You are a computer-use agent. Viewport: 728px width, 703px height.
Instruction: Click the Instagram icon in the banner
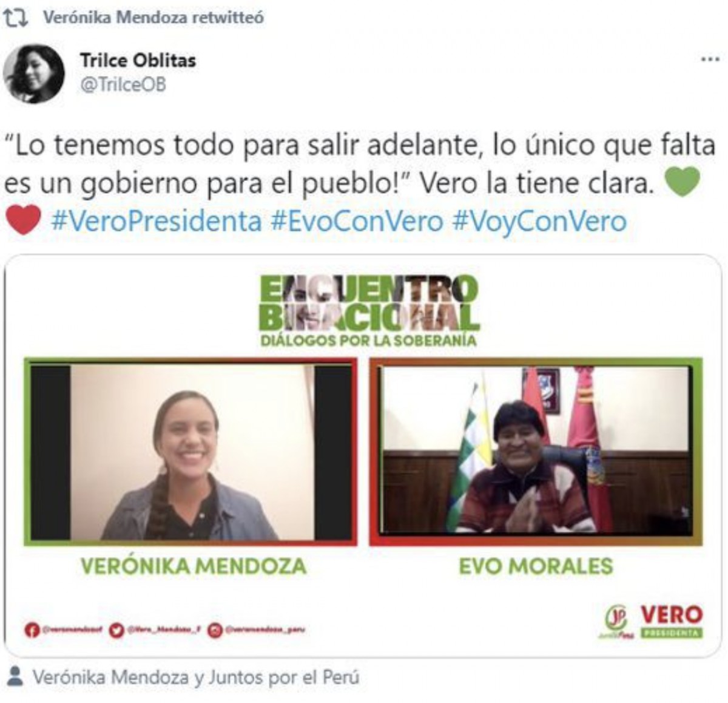tap(215, 630)
